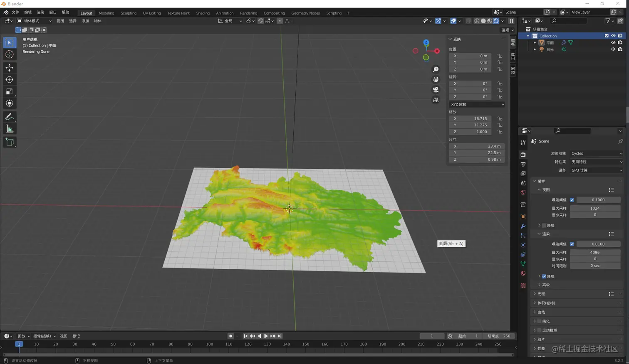Select the Move tool in toolbar
629x364 pixels.
click(x=9, y=67)
